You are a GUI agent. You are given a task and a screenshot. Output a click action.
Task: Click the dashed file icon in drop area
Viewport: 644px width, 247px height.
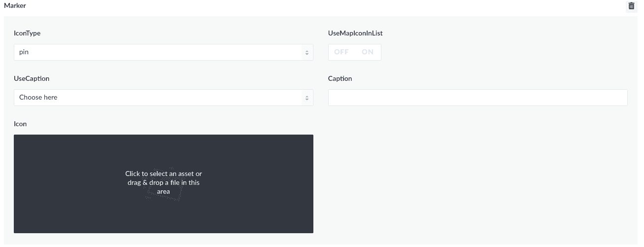(x=163, y=184)
